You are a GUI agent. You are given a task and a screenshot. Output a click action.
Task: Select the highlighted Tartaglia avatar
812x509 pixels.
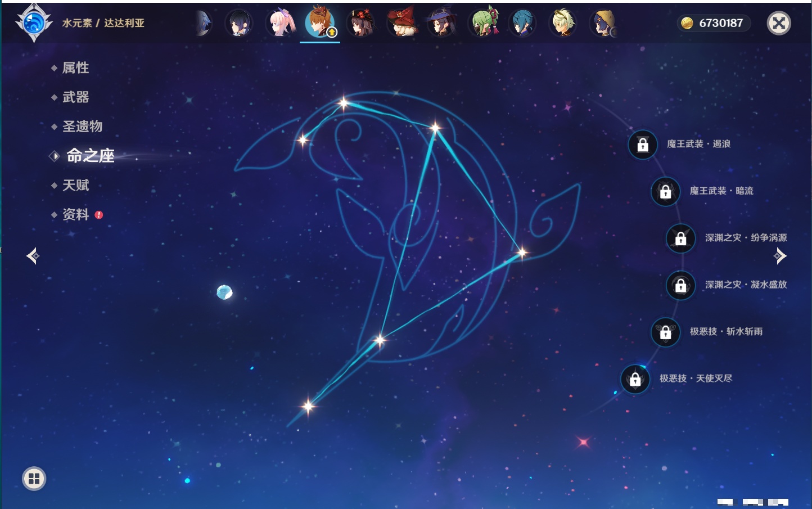click(x=320, y=22)
